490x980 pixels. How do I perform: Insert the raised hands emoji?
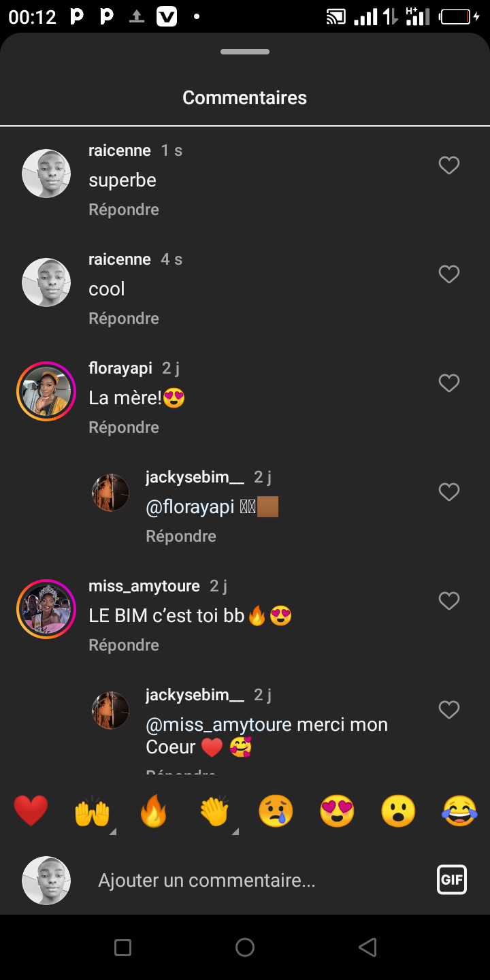click(92, 811)
